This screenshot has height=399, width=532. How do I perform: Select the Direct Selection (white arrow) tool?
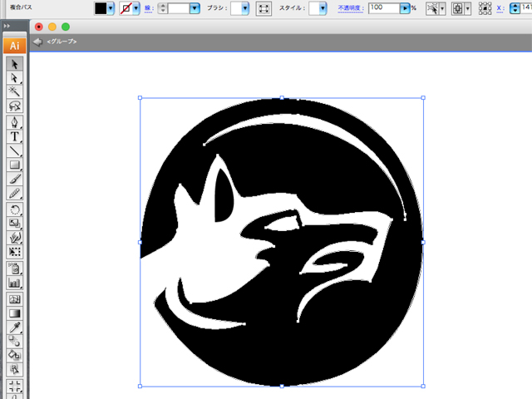(x=14, y=78)
